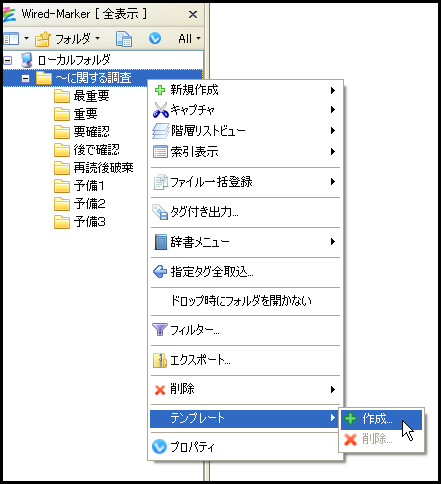441x484 pixels.
Task: Click the computer icon beside ローカルフォルダ
Action: [x=26, y=60]
